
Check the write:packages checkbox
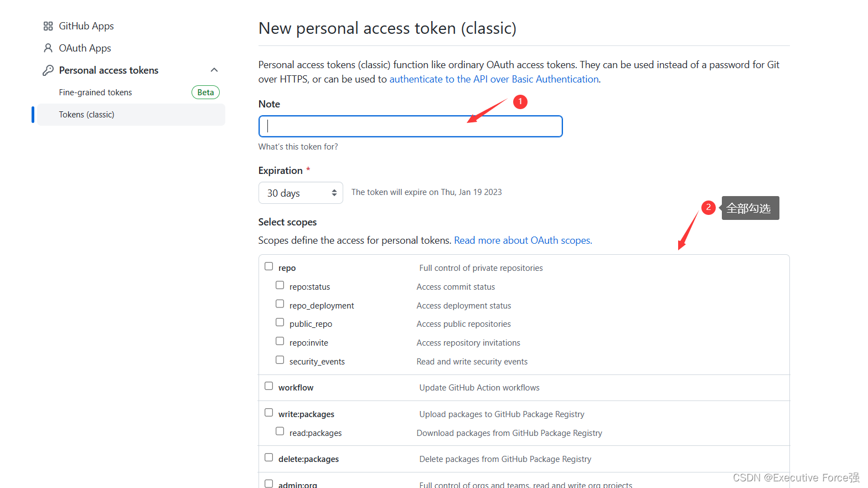click(x=269, y=413)
